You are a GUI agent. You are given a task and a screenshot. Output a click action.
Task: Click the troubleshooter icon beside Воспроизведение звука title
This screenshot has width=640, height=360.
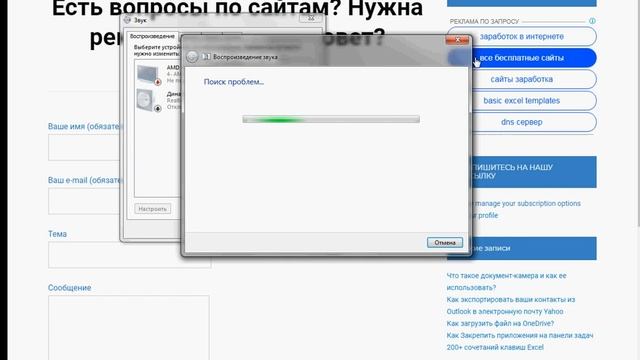click(x=207, y=57)
